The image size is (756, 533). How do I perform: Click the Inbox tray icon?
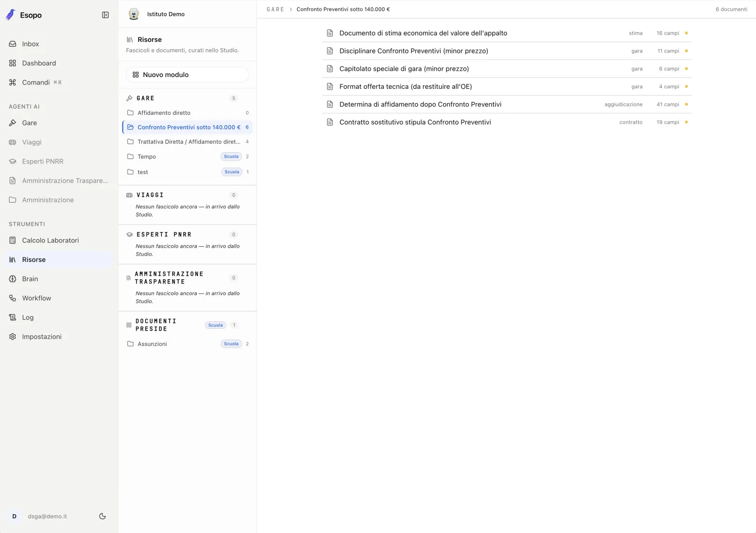click(13, 44)
